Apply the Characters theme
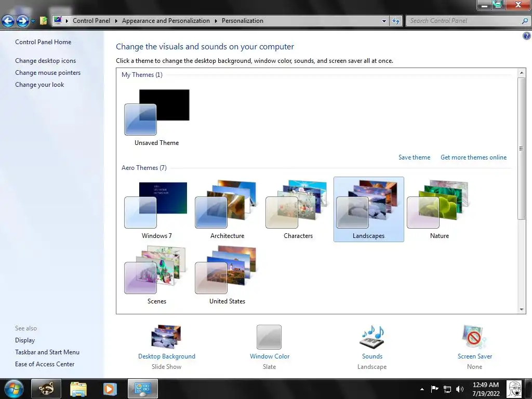Screen dimensions: 532x399 (298, 209)
